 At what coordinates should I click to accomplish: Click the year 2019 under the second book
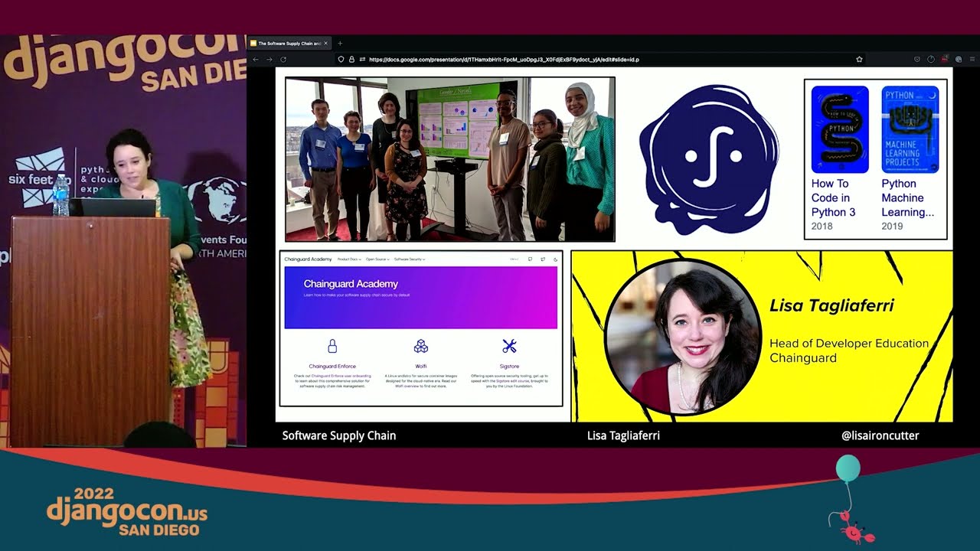pos(892,226)
